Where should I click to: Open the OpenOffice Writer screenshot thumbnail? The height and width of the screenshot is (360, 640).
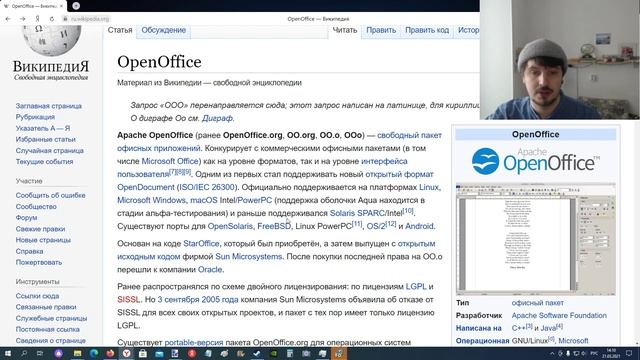[x=536, y=239]
